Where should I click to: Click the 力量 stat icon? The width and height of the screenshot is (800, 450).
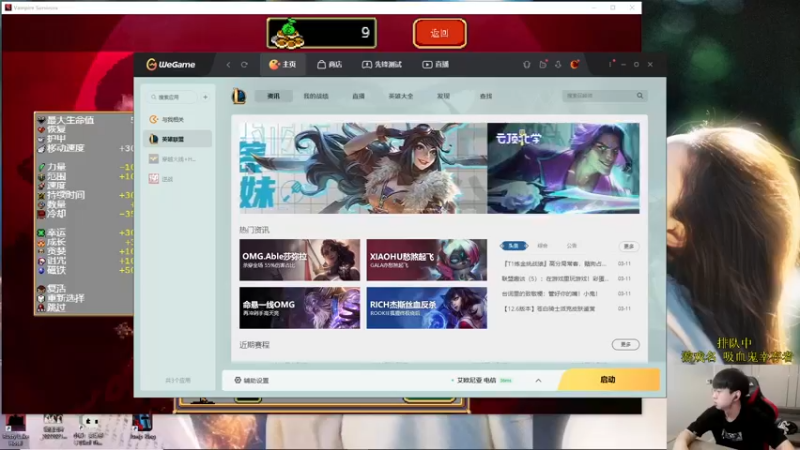coord(41,167)
